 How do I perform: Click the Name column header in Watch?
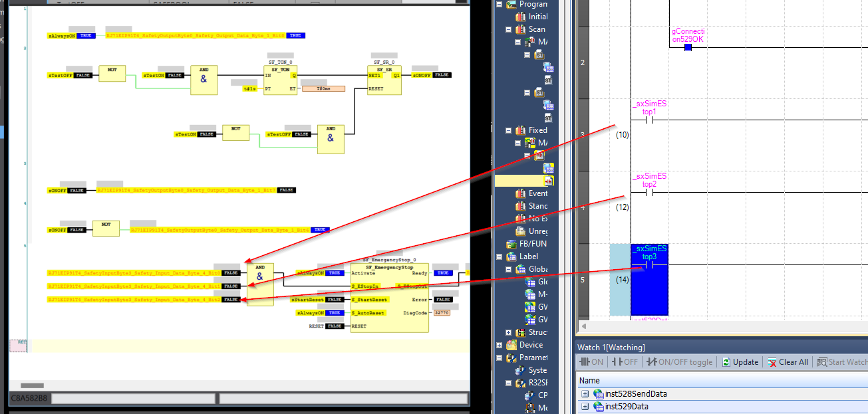click(722, 381)
